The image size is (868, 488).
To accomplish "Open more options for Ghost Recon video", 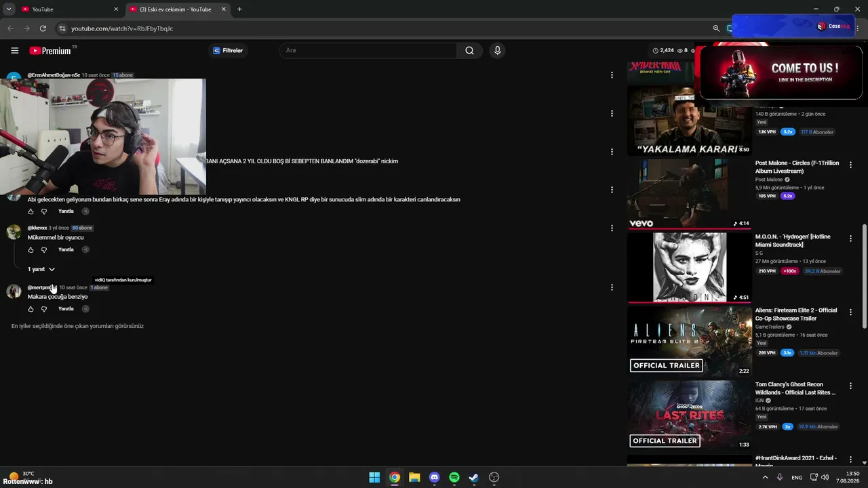I will 850,386.
